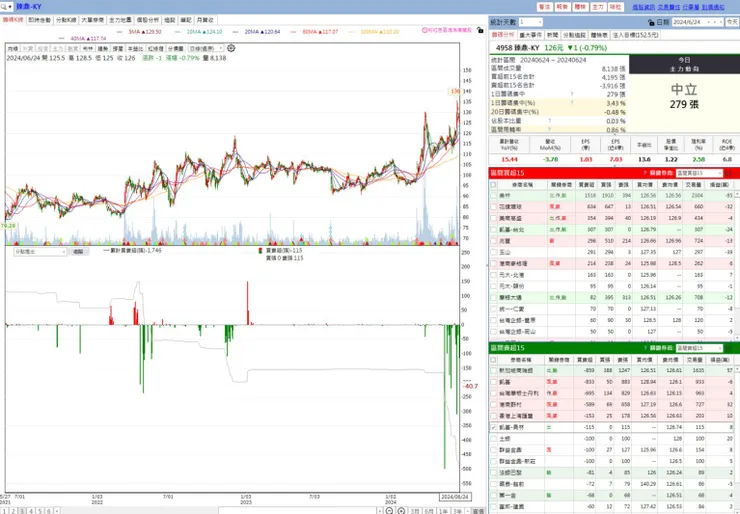Screen dimensions: 740x514
Task: Open the 體檢表 tab
Action: coord(599,35)
